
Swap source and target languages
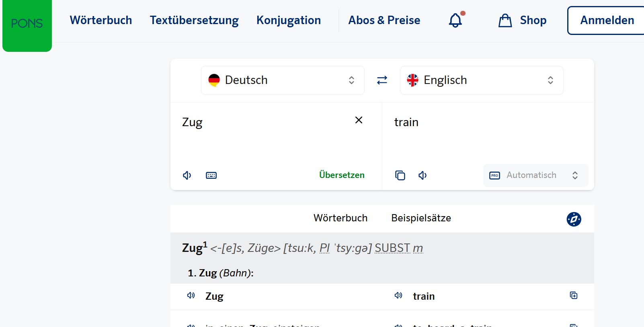pos(382,80)
